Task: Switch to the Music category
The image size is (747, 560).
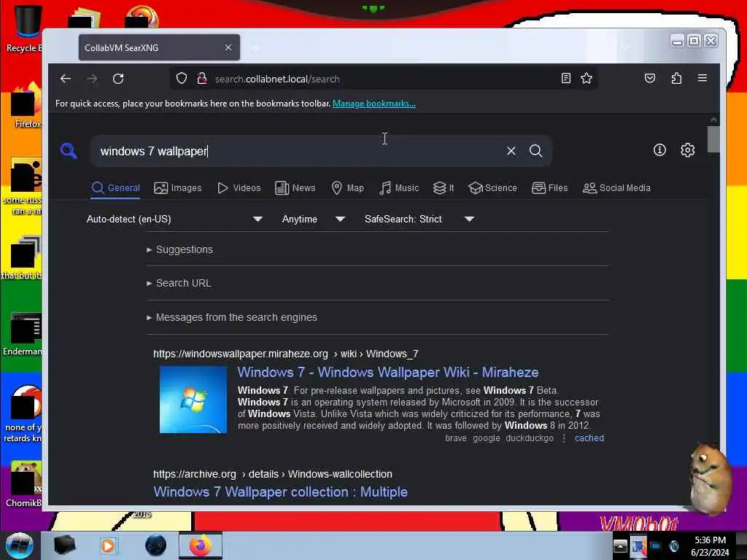Action: coord(399,188)
